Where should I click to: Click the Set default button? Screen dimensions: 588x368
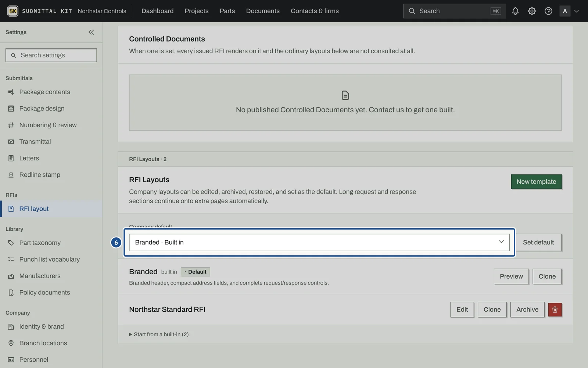pos(538,242)
